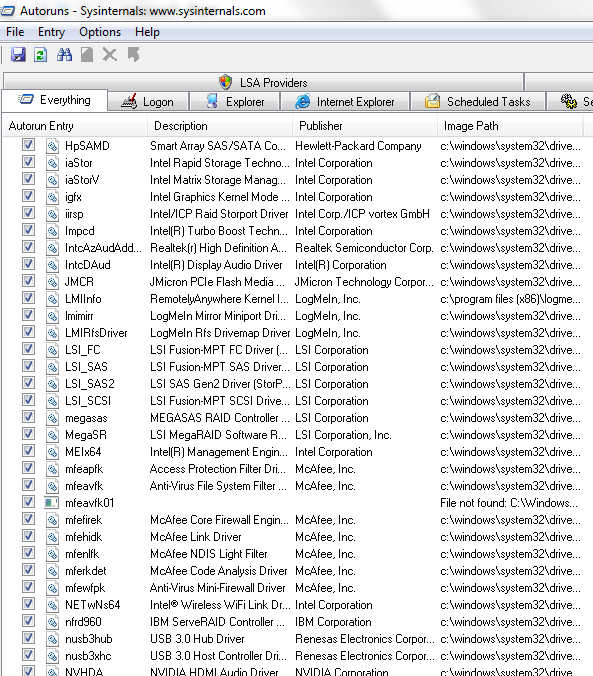Open the Entry menu

(x=51, y=32)
